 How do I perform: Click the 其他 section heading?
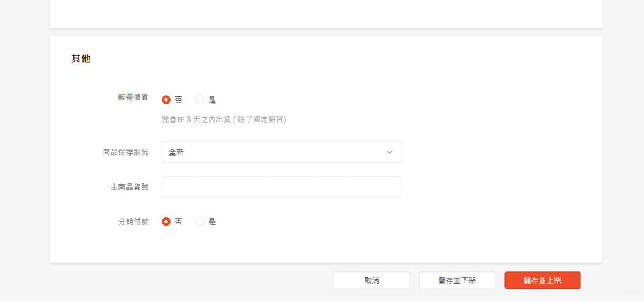[x=80, y=59]
